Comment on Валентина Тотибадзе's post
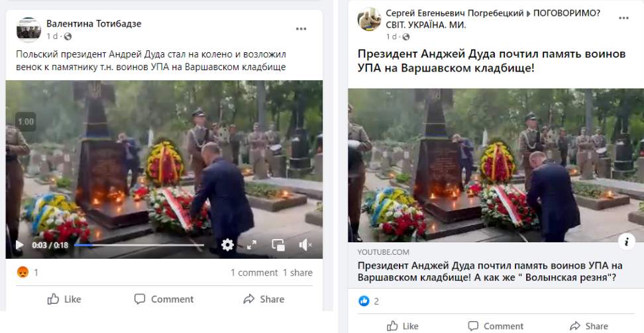 pos(164,299)
